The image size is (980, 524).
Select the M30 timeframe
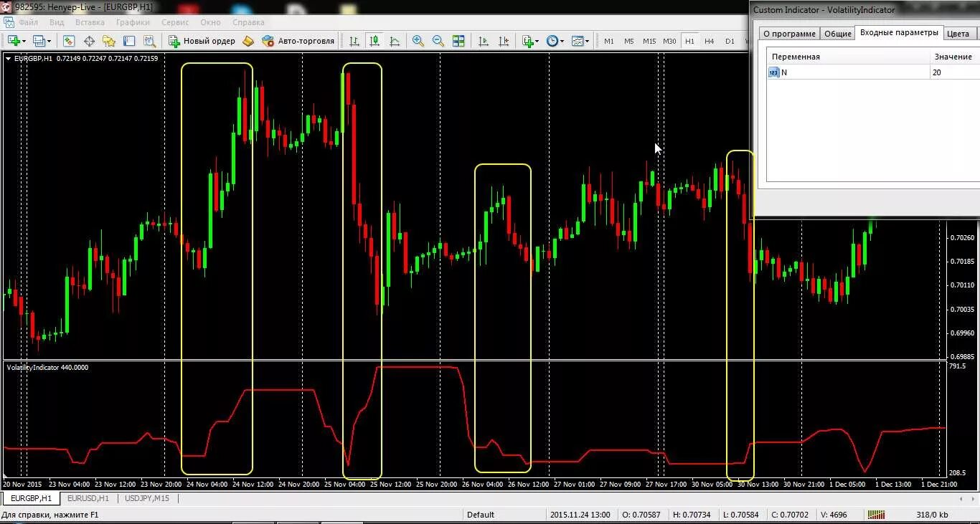pyautogui.click(x=669, y=41)
